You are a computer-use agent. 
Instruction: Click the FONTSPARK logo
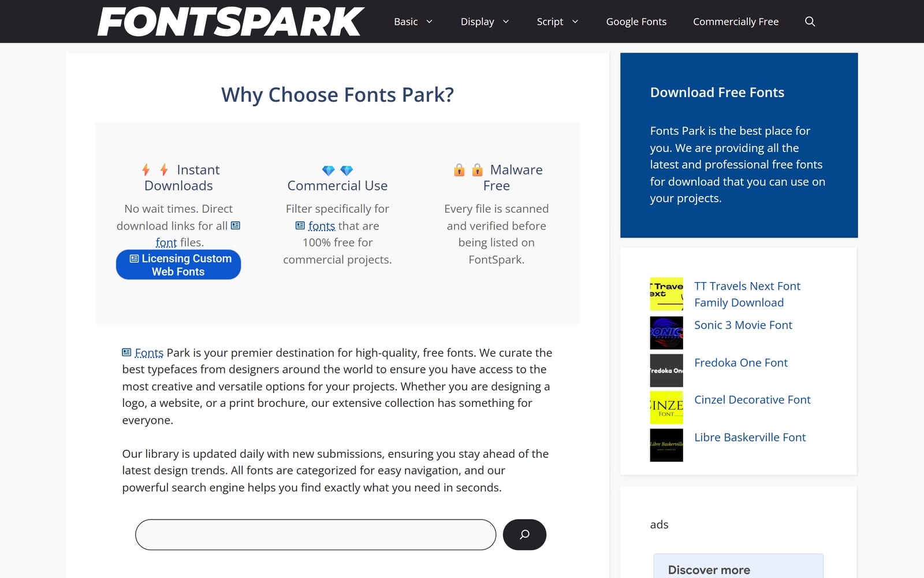click(230, 21)
